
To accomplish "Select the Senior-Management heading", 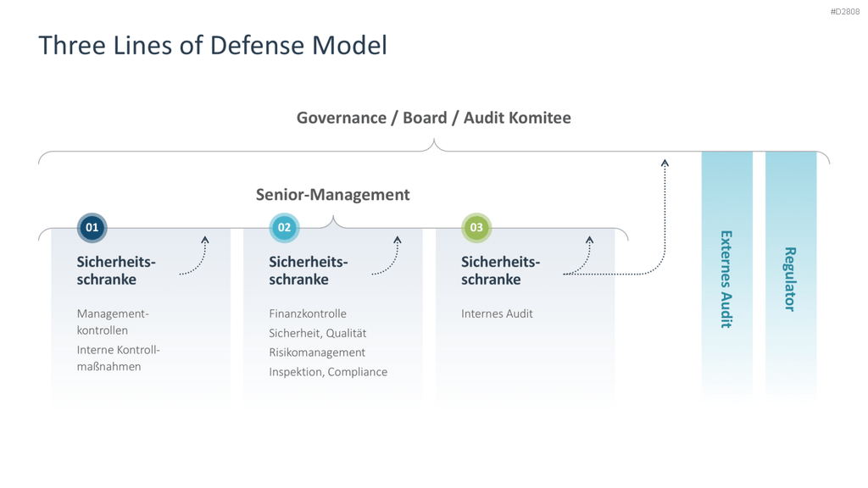I will (332, 195).
